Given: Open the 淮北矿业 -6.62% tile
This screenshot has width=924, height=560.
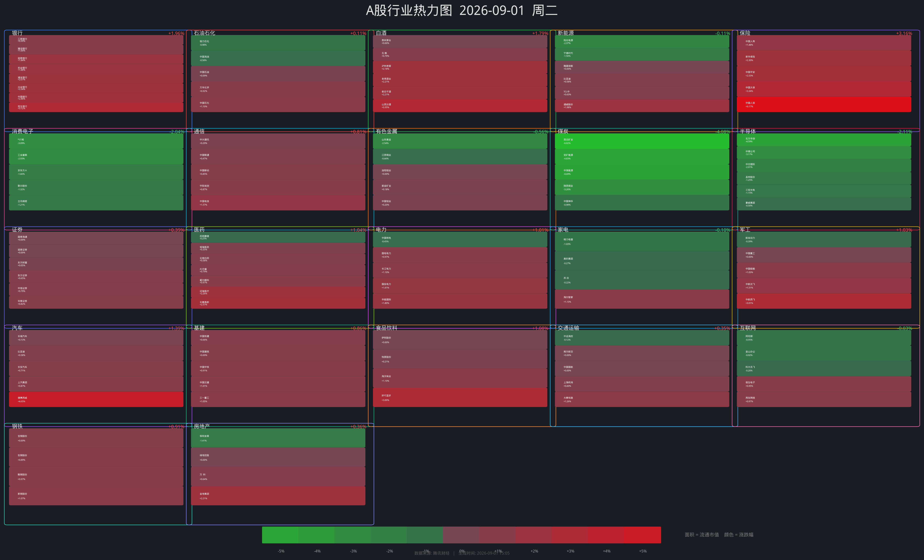Looking at the screenshot, I should click(642, 141).
